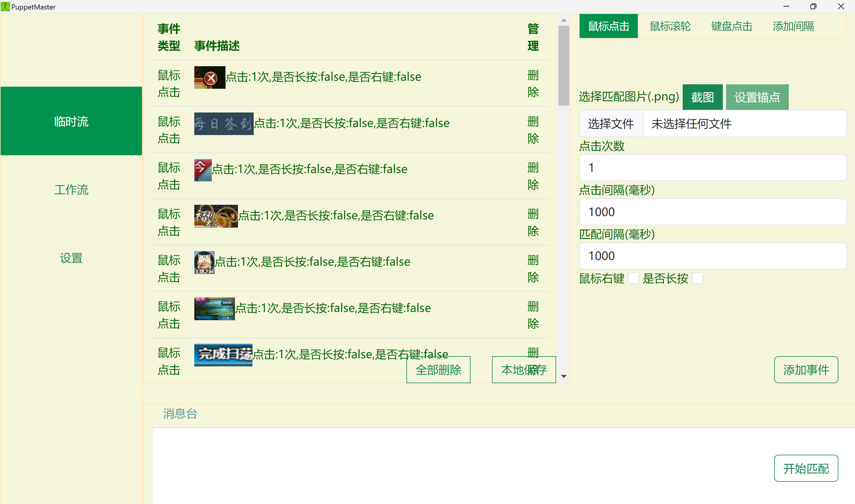Click the 截图 button
The width and height of the screenshot is (855, 504).
click(x=702, y=97)
